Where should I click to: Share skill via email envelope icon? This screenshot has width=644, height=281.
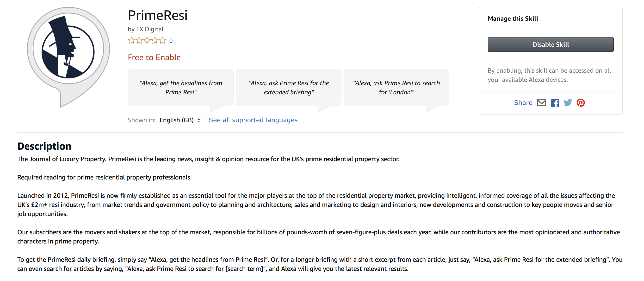(x=541, y=103)
